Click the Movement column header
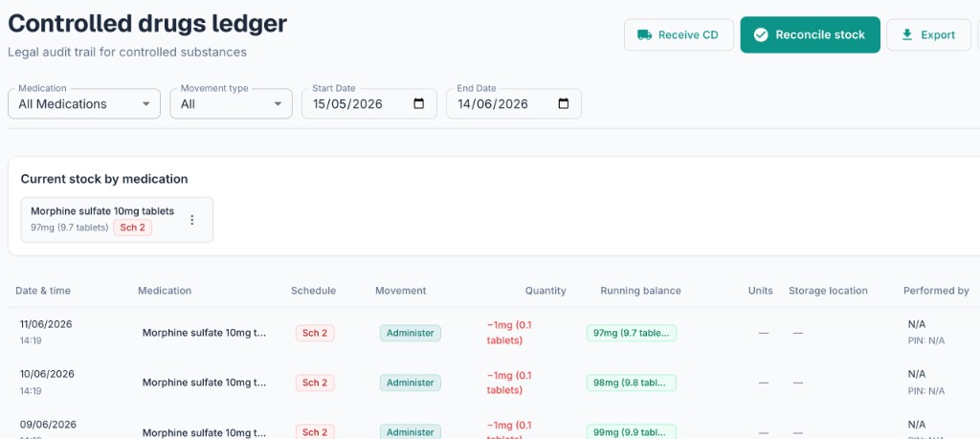The image size is (980, 439). [401, 291]
